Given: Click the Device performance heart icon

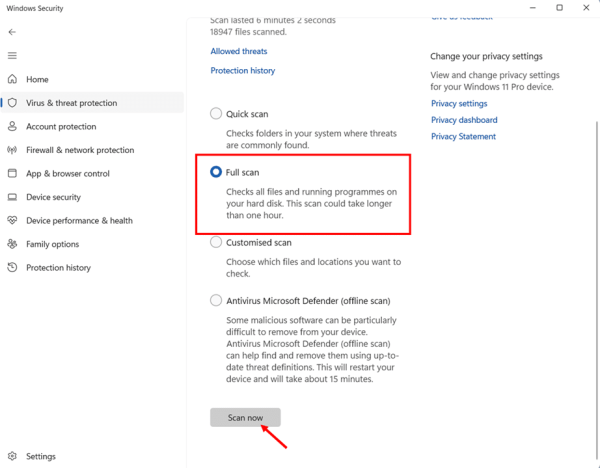Looking at the screenshot, I should point(12,220).
